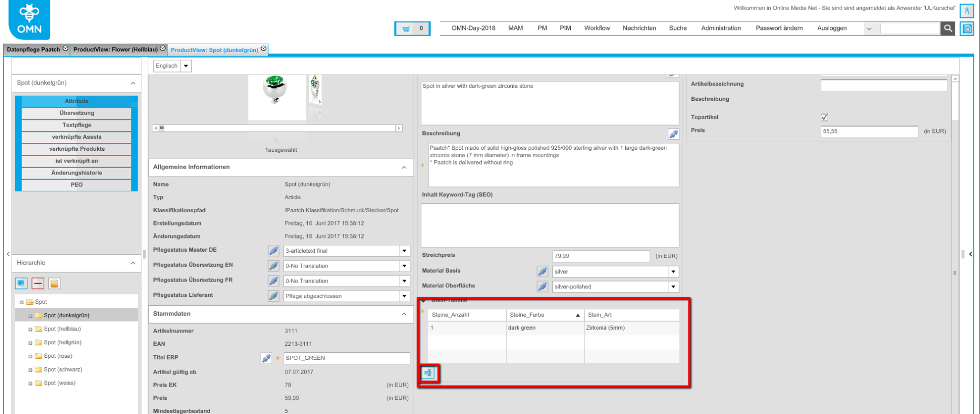Click the add row icon below Stein-Tabelle
980x414 pixels.
[428, 373]
